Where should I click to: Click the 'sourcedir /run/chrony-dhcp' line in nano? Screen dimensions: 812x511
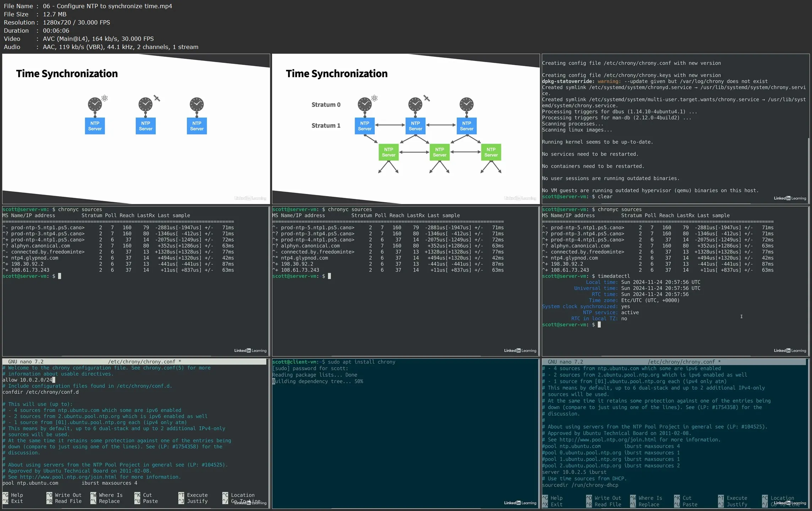[580, 485]
